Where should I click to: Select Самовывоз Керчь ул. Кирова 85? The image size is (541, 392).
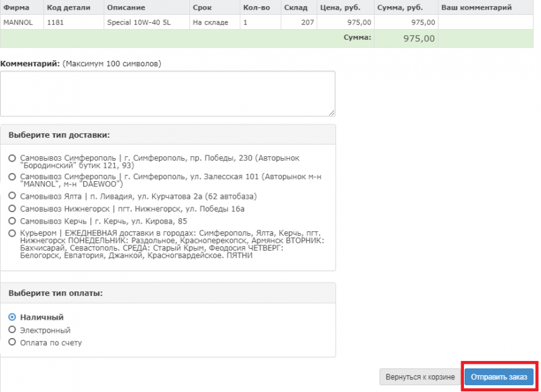tap(12, 221)
